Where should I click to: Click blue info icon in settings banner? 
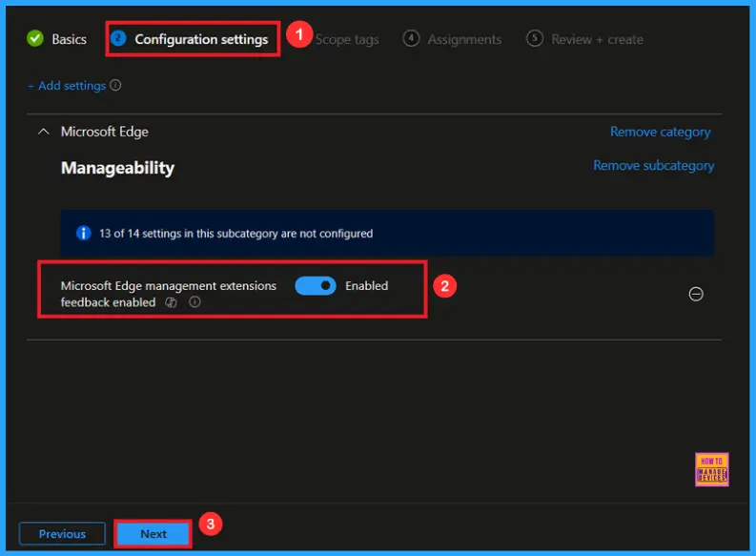pos(83,234)
